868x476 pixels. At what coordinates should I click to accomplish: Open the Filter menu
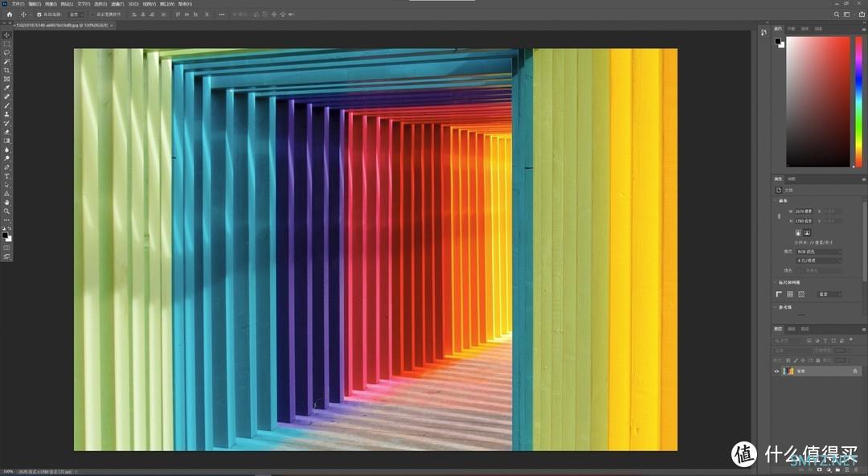point(118,4)
